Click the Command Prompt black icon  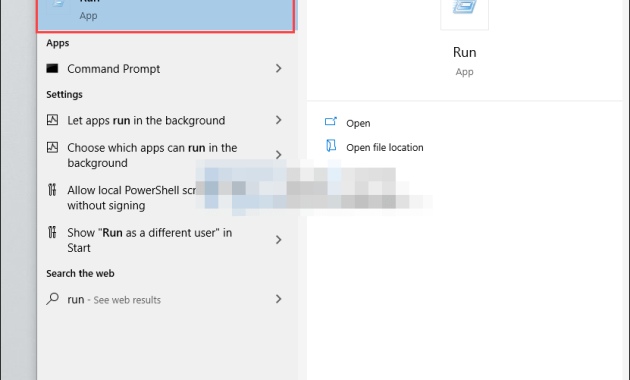pos(52,69)
